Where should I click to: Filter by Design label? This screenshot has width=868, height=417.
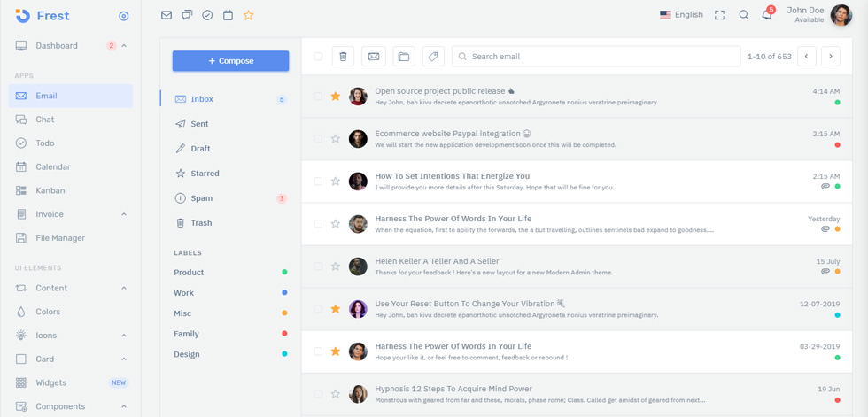point(230,354)
